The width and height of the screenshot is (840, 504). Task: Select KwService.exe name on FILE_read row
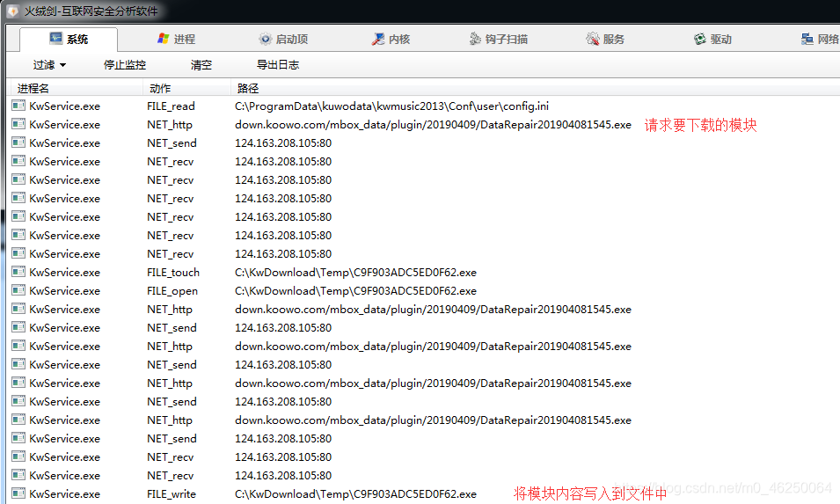(65, 106)
